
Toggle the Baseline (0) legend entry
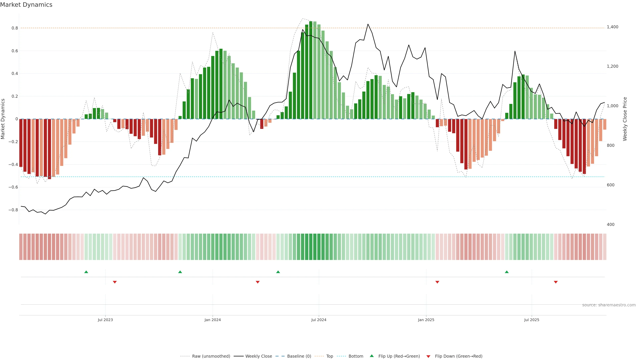[299, 356]
